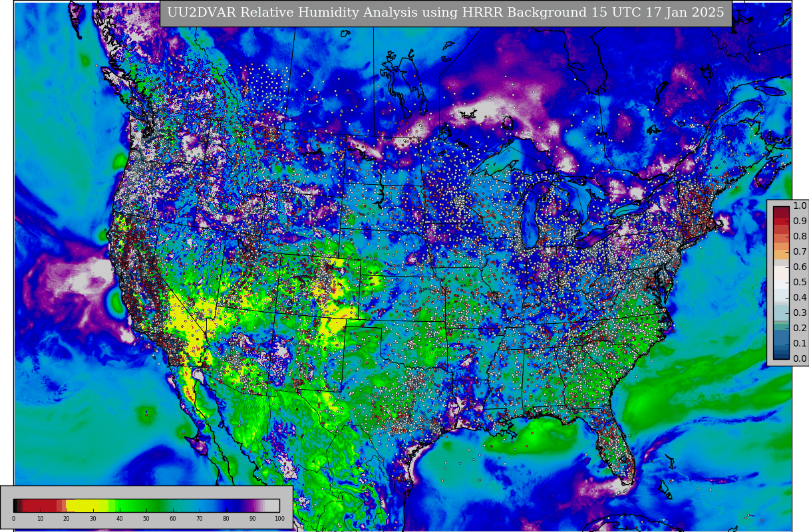
Task: Pick the dark red top of right colorbar
Action: [x=781, y=212]
